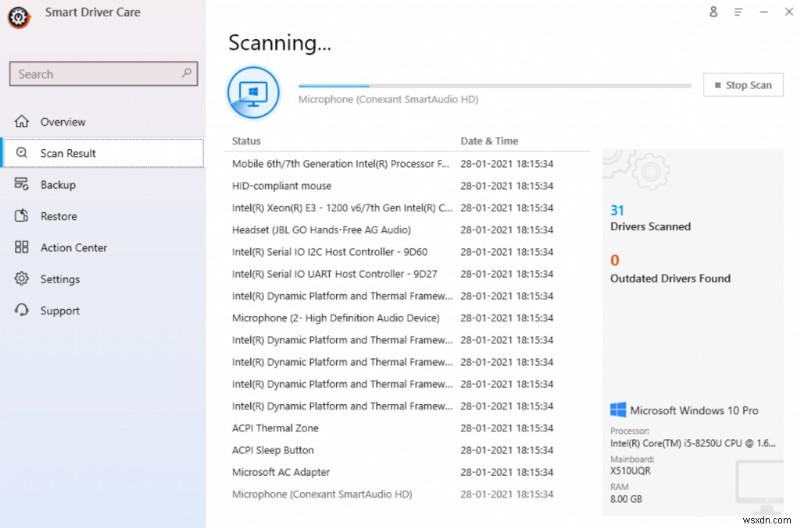Minimize the Smart Driver Care window

pyautogui.click(x=764, y=12)
